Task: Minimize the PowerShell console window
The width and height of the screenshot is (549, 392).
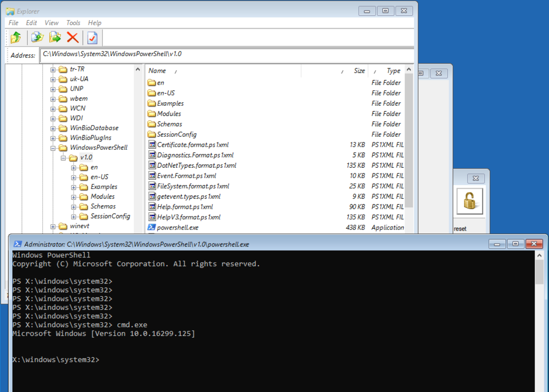Action: tap(497, 244)
